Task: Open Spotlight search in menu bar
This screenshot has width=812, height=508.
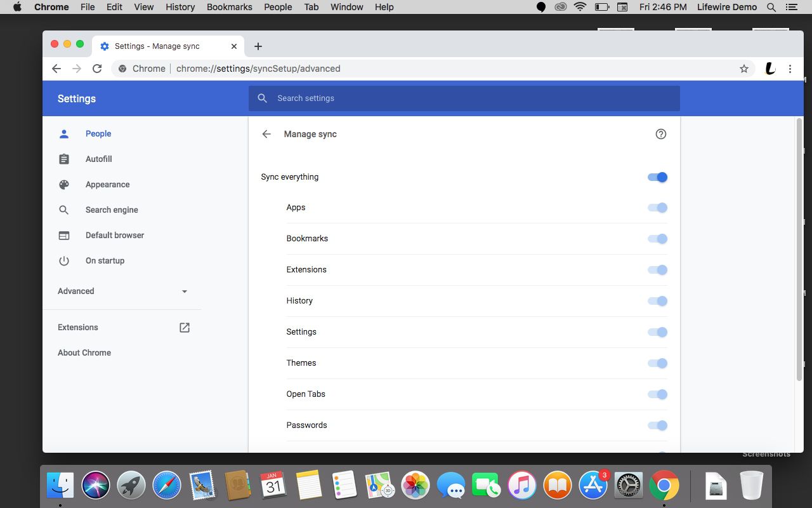Action: [771, 7]
